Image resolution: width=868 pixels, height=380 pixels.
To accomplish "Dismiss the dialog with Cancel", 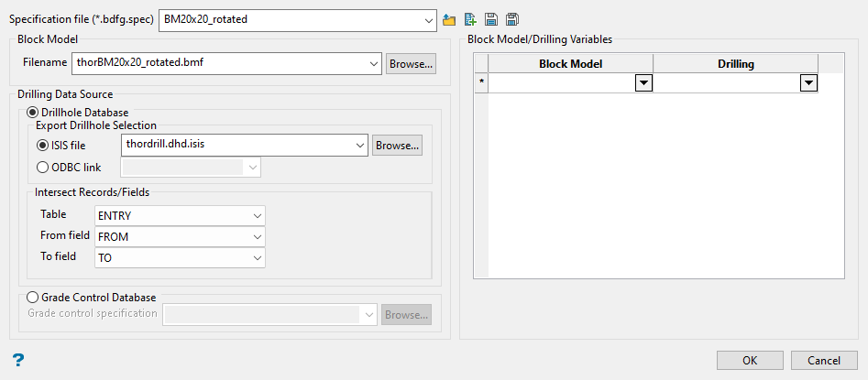I will tap(824, 361).
